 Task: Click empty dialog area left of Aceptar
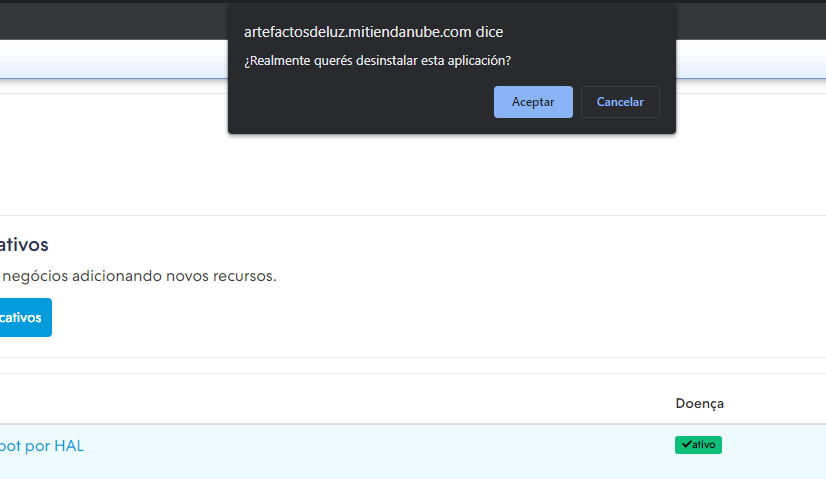360,102
